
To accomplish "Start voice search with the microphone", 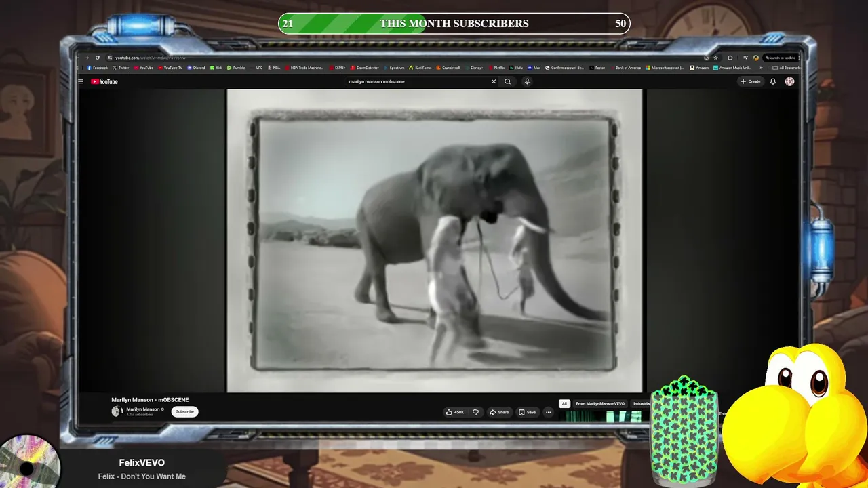I will coord(527,81).
